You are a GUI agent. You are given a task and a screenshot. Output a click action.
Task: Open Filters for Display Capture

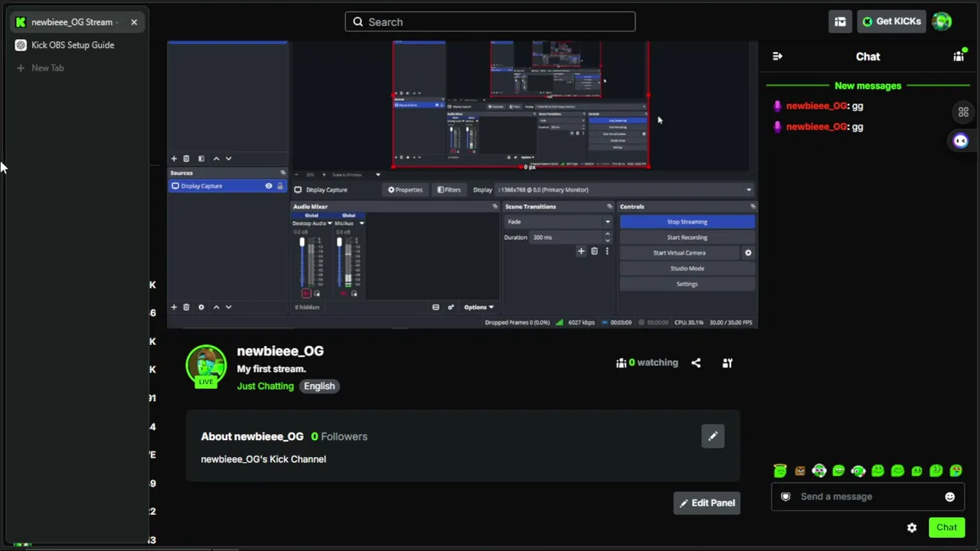click(449, 190)
